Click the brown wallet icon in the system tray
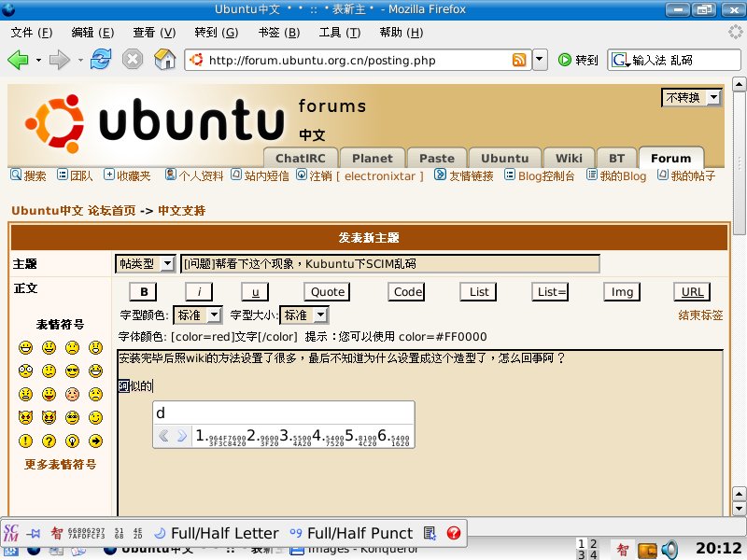 click(647, 551)
